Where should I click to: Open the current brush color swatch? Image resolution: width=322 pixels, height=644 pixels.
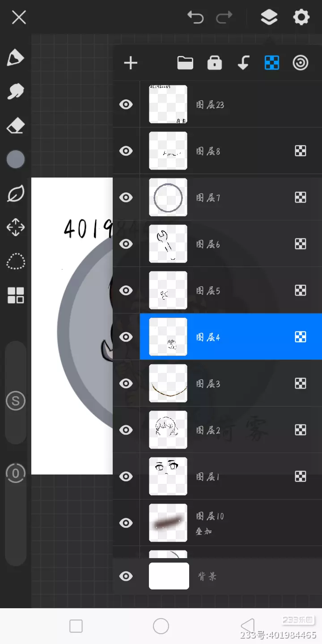click(x=16, y=159)
